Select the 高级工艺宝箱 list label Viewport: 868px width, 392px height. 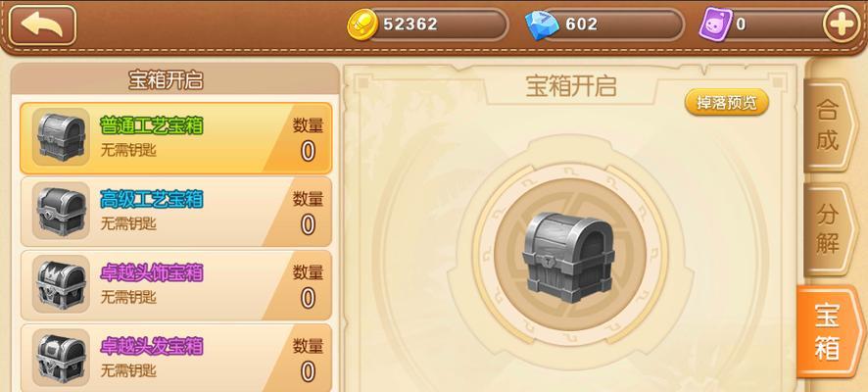[x=152, y=199]
